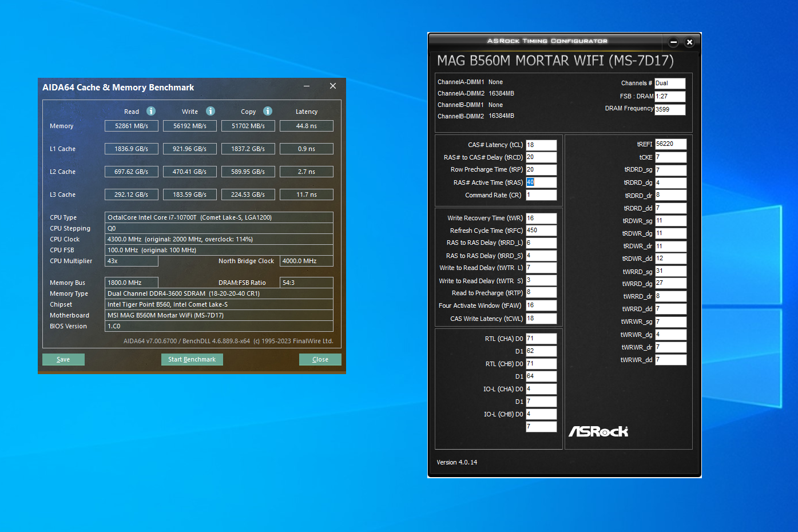Image resolution: width=798 pixels, height=532 pixels.
Task: Click the Memory Type field in AIDA64
Action: pyautogui.click(x=219, y=293)
